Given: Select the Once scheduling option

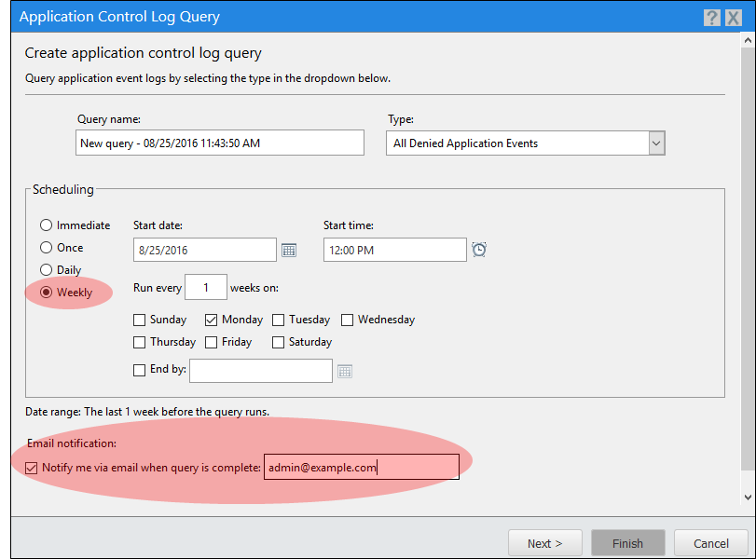Looking at the screenshot, I should click(46, 248).
